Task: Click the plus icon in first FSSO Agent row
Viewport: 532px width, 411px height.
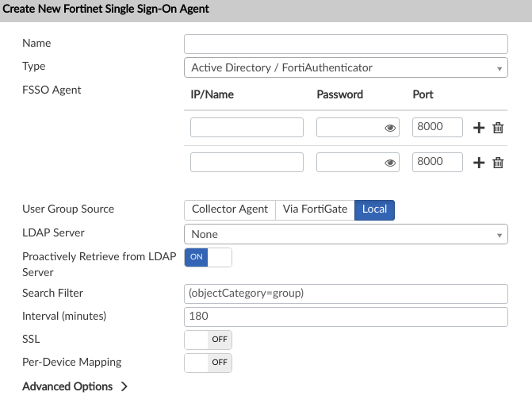Action: (x=479, y=128)
